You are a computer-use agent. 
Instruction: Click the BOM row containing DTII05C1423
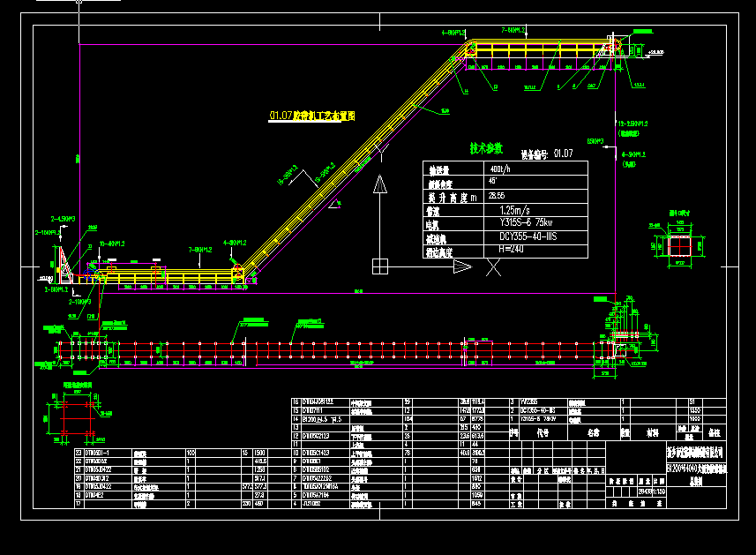click(318, 454)
